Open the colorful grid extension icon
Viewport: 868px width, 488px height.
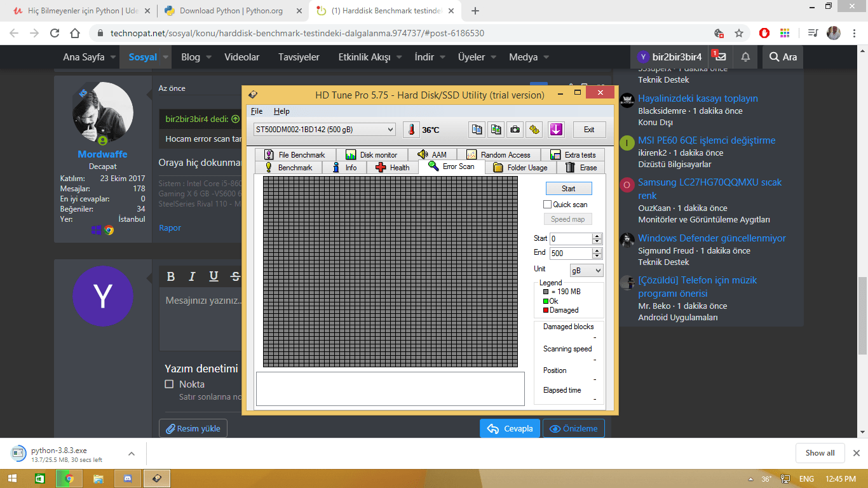(784, 33)
